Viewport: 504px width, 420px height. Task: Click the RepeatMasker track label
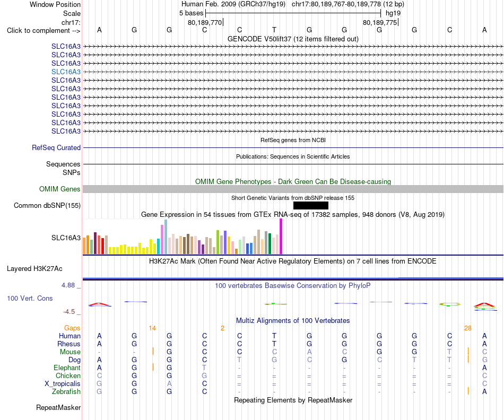pos(58,407)
